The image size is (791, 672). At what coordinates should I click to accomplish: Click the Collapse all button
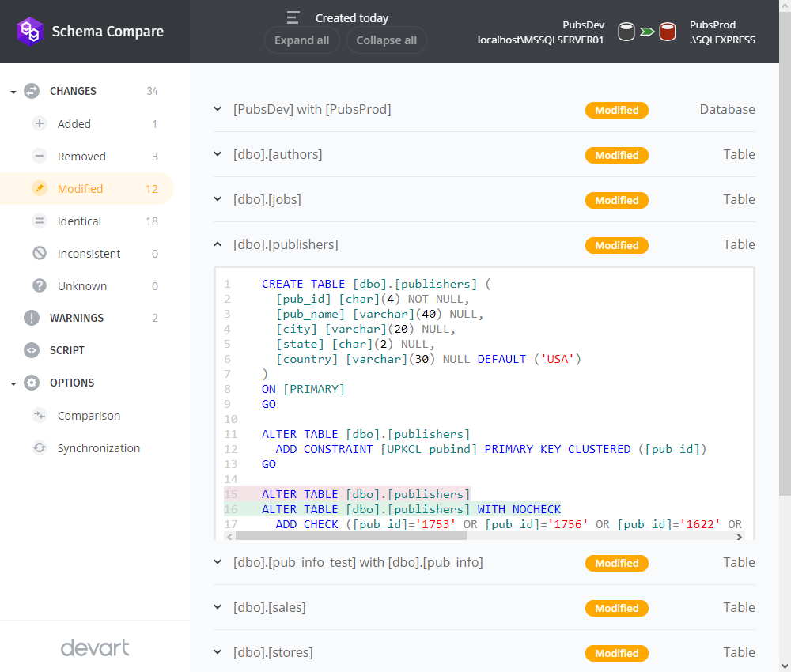(x=387, y=40)
